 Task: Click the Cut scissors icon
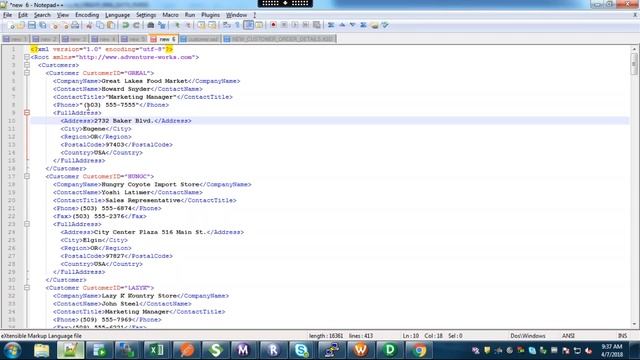coord(89,25)
